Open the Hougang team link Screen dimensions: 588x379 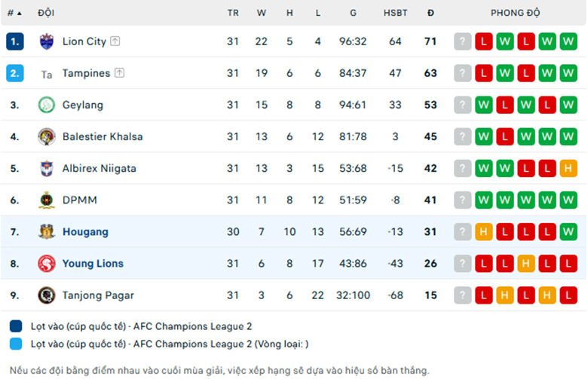tap(85, 231)
